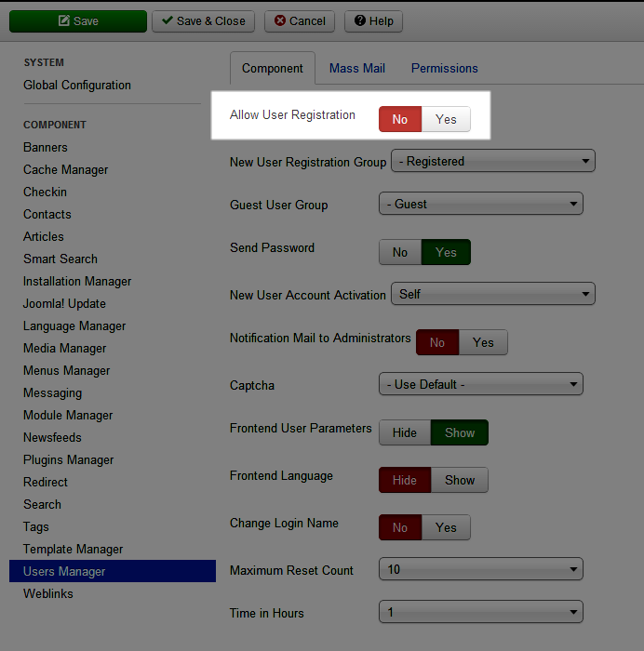644x651 pixels.
Task: Expand the Guest User Group dropdown
Action: [x=480, y=204]
